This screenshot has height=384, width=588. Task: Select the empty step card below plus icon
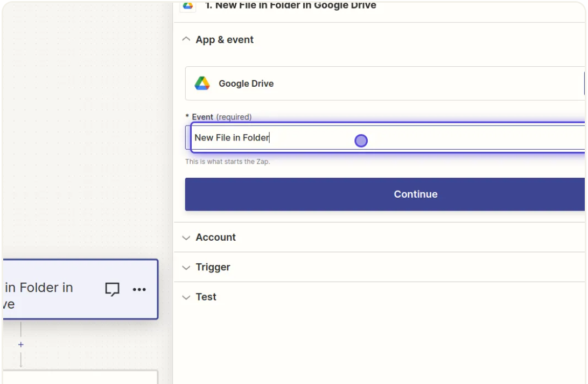(x=80, y=377)
